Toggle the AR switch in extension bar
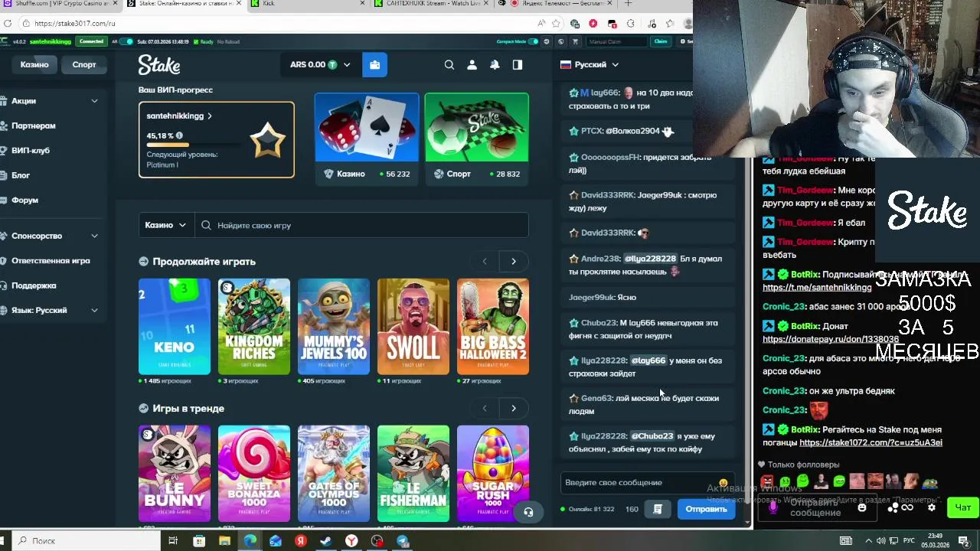 (126, 41)
